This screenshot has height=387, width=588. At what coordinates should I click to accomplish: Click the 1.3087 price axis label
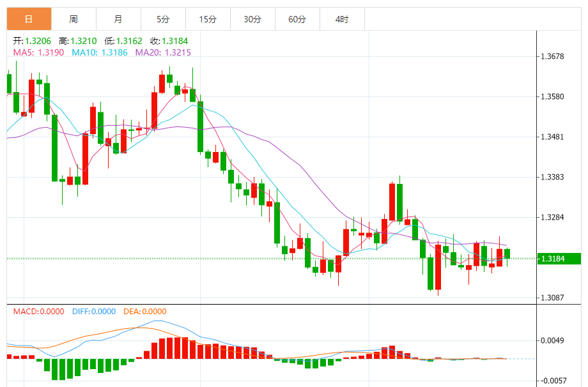tap(552, 298)
